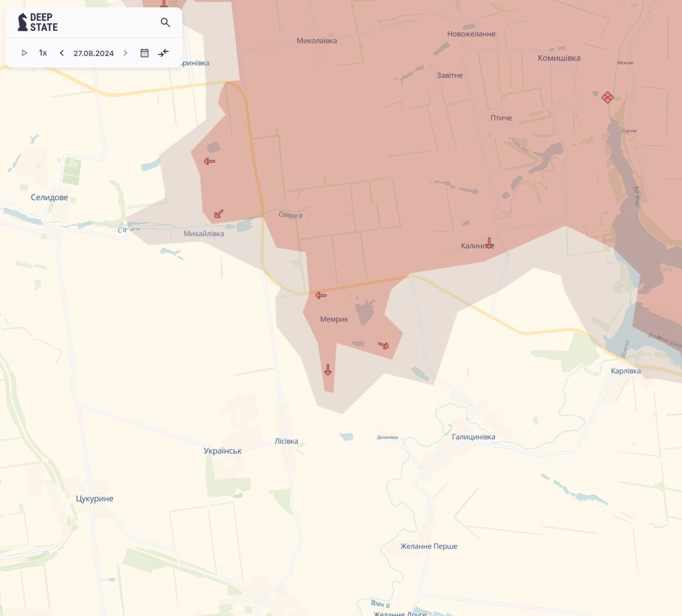Select the Українськ town label
The width and height of the screenshot is (682, 616).
[223, 451]
